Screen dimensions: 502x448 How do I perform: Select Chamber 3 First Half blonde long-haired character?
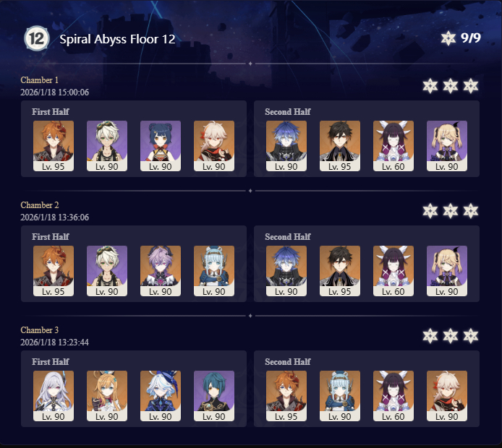[x=107, y=396]
